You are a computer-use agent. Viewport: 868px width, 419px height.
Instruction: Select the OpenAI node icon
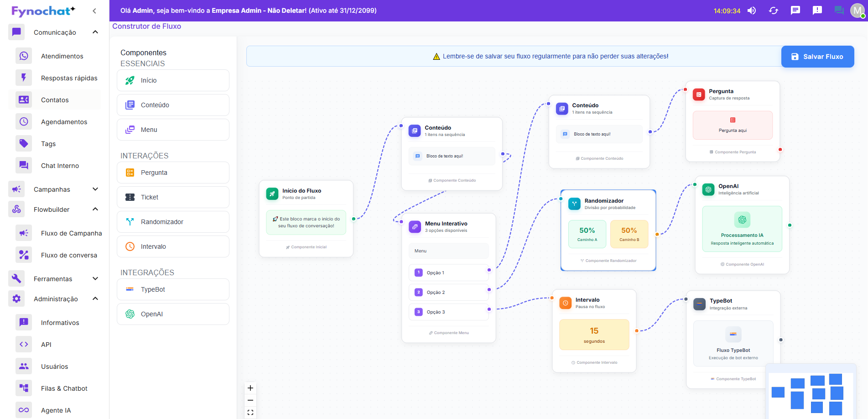tap(708, 189)
